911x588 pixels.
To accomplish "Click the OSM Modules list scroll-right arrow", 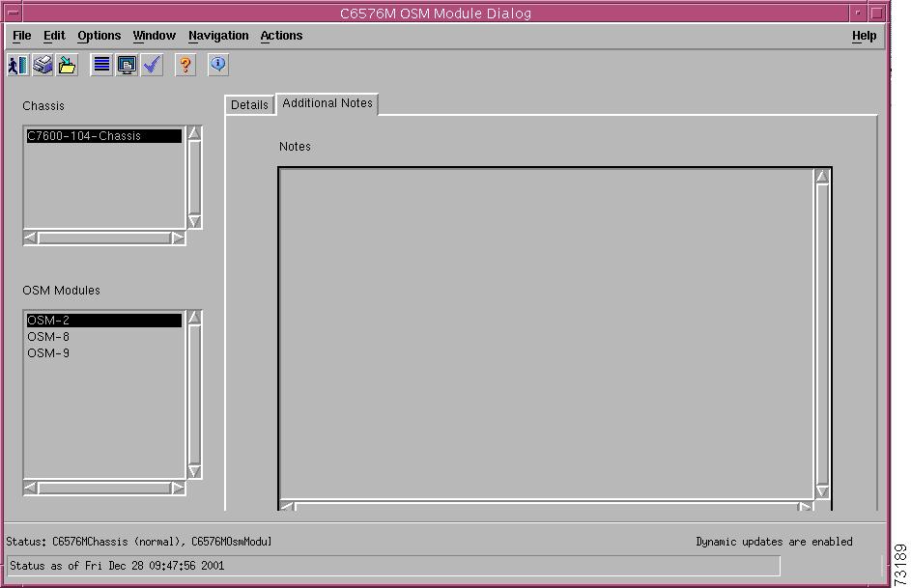I will 178,488.
